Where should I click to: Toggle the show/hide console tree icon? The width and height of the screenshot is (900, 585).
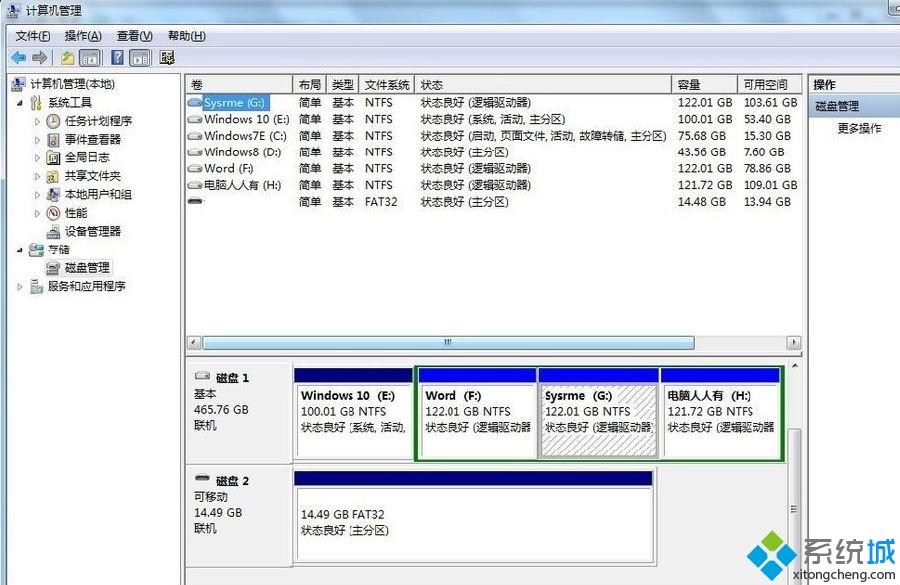click(90, 57)
